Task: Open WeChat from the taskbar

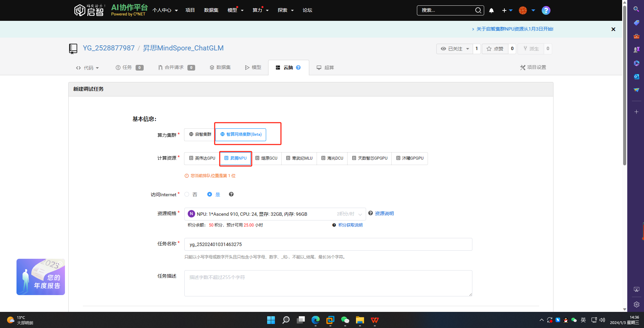Action: 345,320
